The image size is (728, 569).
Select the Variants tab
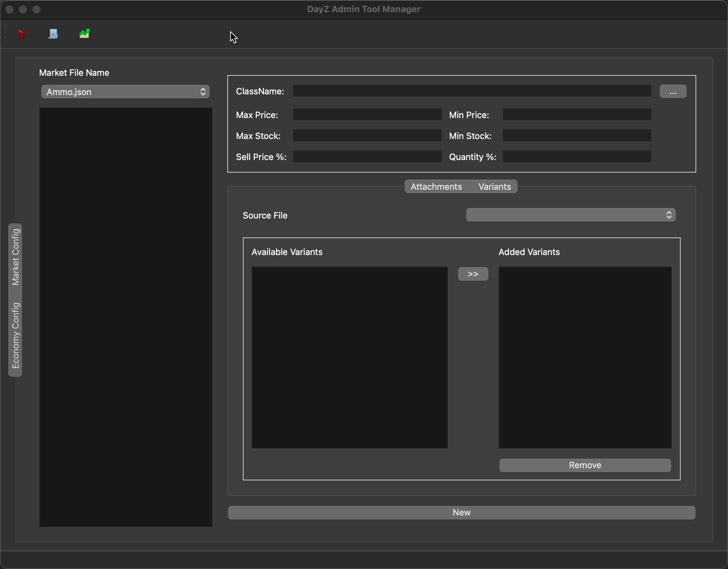click(x=494, y=187)
